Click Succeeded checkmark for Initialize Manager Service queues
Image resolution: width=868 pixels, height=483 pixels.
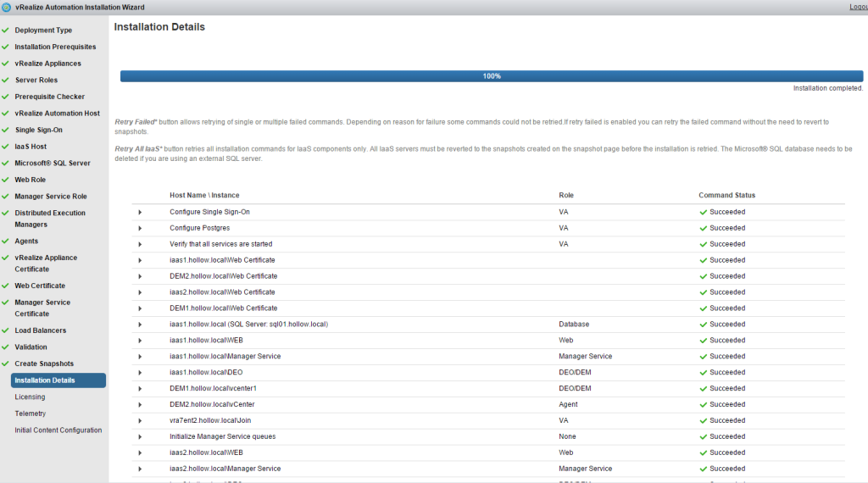tap(703, 436)
